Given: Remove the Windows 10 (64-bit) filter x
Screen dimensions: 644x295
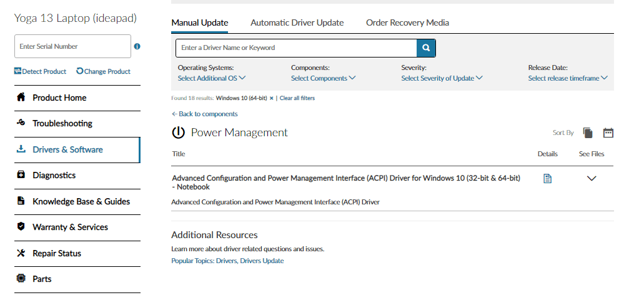Looking at the screenshot, I should point(272,98).
